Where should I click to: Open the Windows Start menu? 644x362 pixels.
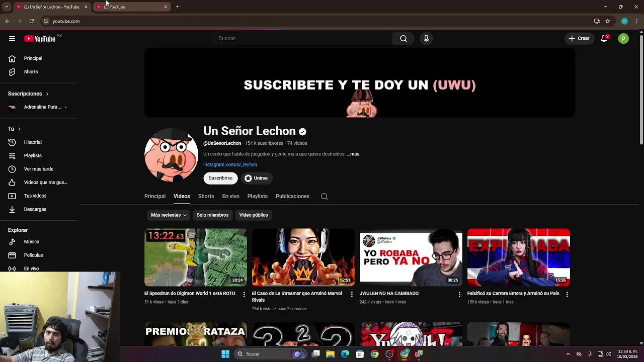click(x=225, y=354)
